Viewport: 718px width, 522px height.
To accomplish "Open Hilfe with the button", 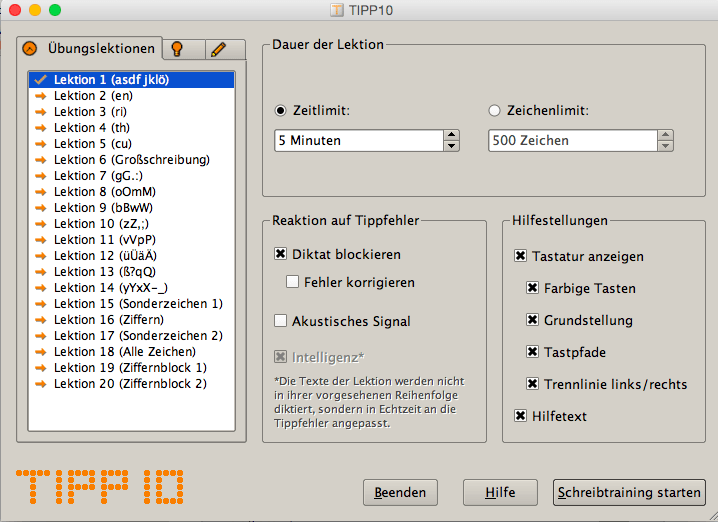I will [500, 493].
